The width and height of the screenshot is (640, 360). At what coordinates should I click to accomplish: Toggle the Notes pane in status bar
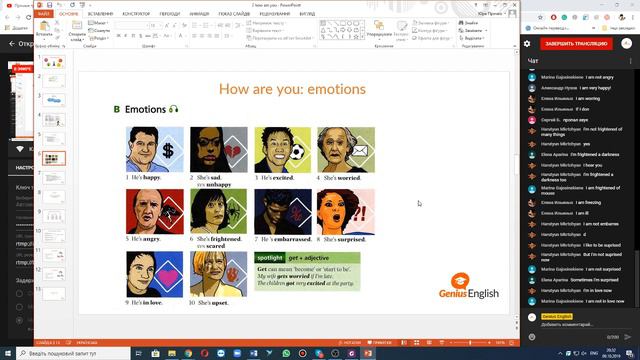[x=349, y=343]
